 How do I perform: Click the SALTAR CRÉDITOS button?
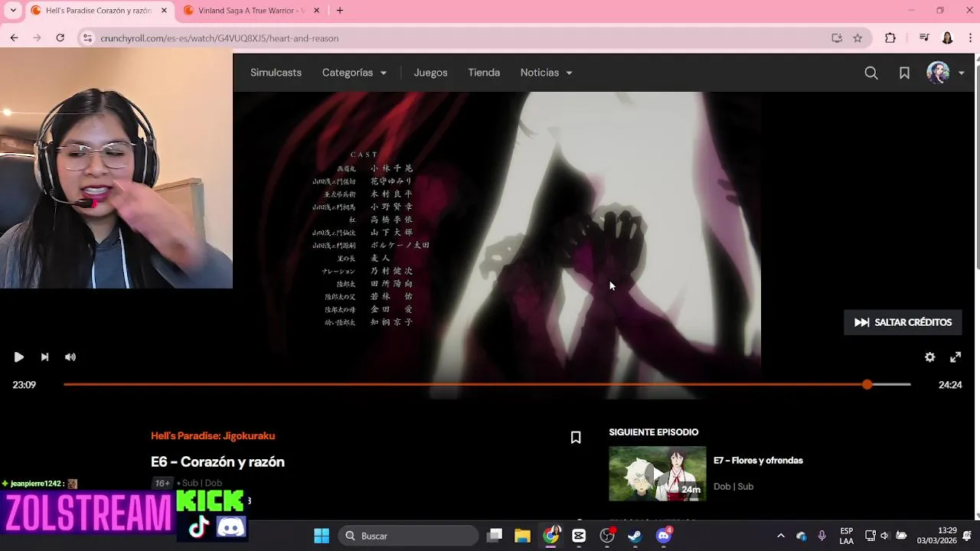[903, 322]
